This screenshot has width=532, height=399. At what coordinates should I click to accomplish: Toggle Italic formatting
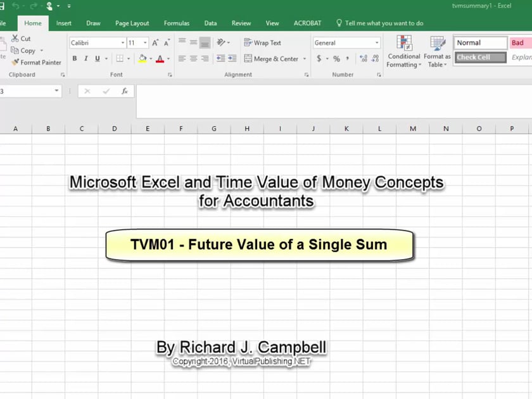[x=86, y=58]
